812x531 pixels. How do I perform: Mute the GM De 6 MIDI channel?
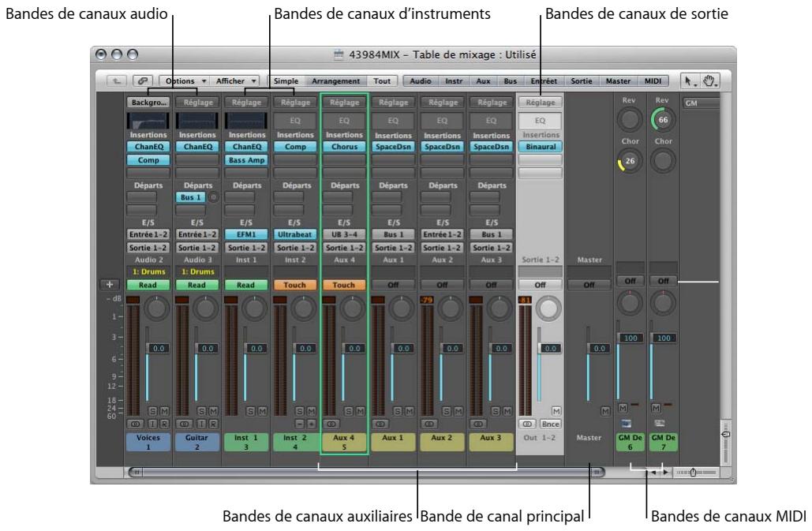click(623, 408)
